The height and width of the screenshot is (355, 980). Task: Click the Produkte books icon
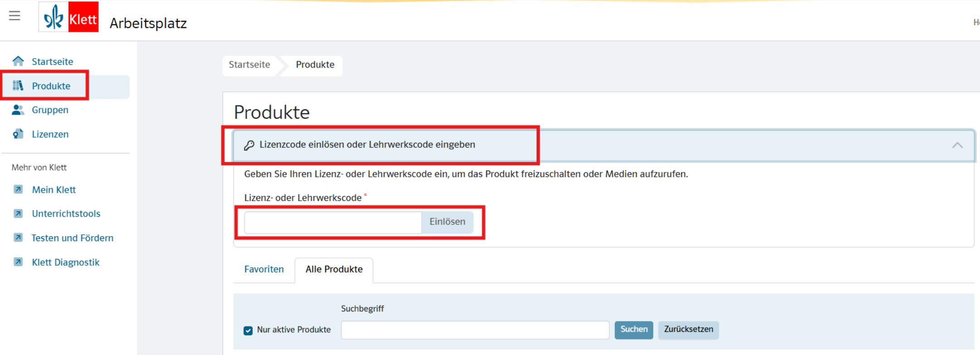18,86
